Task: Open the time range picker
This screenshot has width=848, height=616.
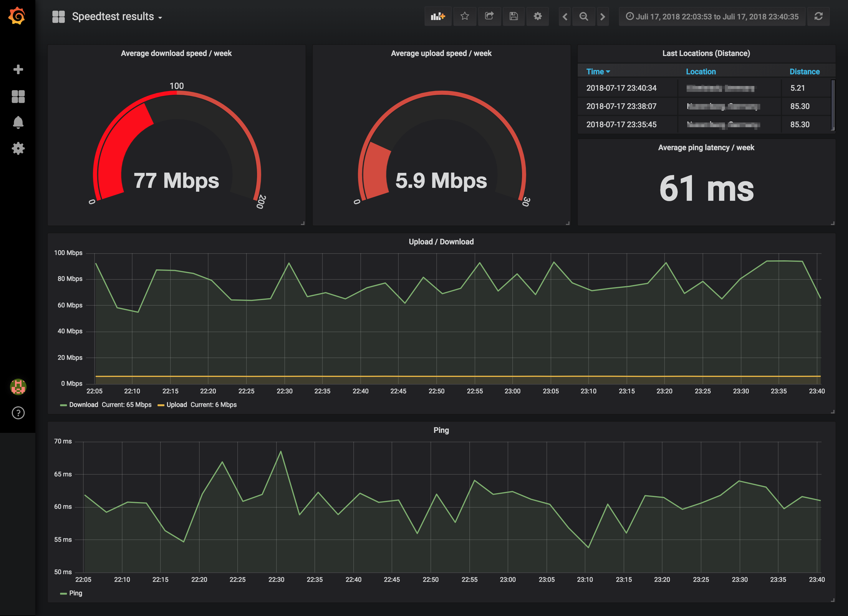Action: [712, 16]
